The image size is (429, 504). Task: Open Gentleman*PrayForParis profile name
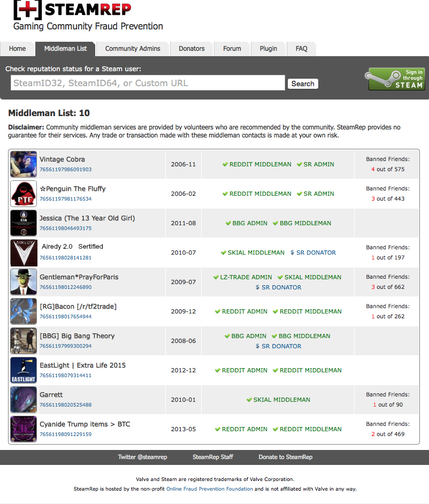click(79, 277)
